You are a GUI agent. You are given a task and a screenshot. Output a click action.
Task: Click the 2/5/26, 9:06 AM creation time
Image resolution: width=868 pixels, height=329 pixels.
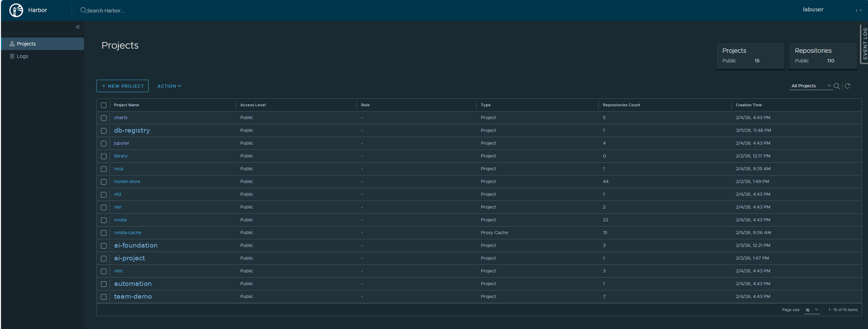pyautogui.click(x=754, y=233)
